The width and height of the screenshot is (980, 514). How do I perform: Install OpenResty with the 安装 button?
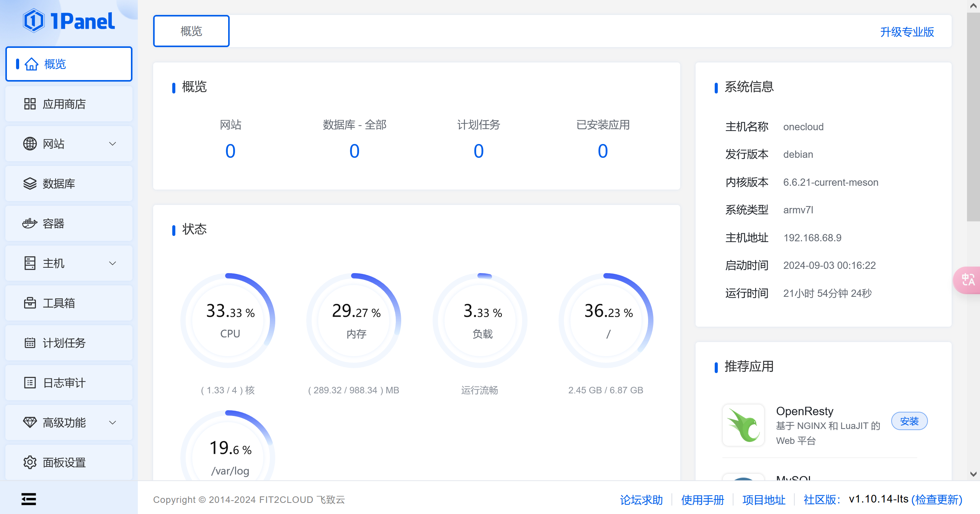pyautogui.click(x=909, y=421)
